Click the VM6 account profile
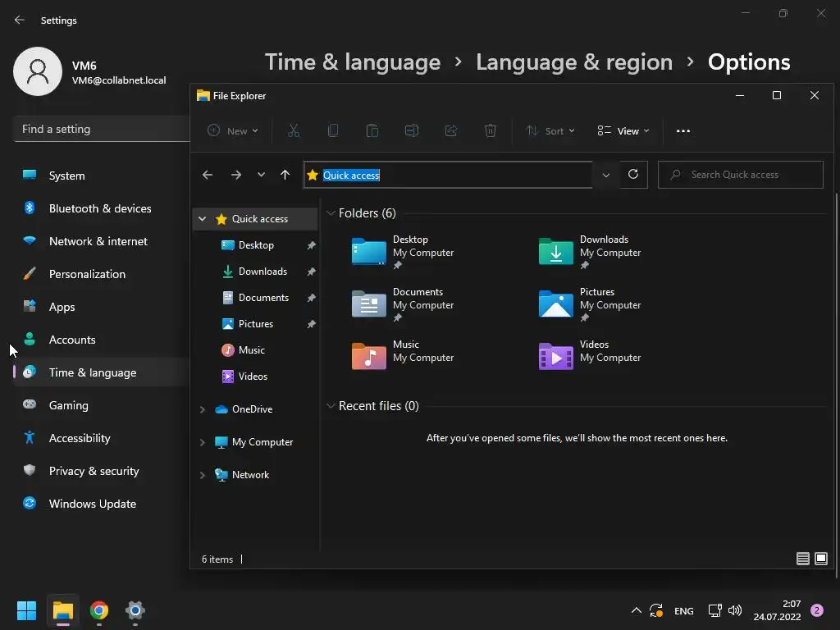 pyautogui.click(x=89, y=72)
